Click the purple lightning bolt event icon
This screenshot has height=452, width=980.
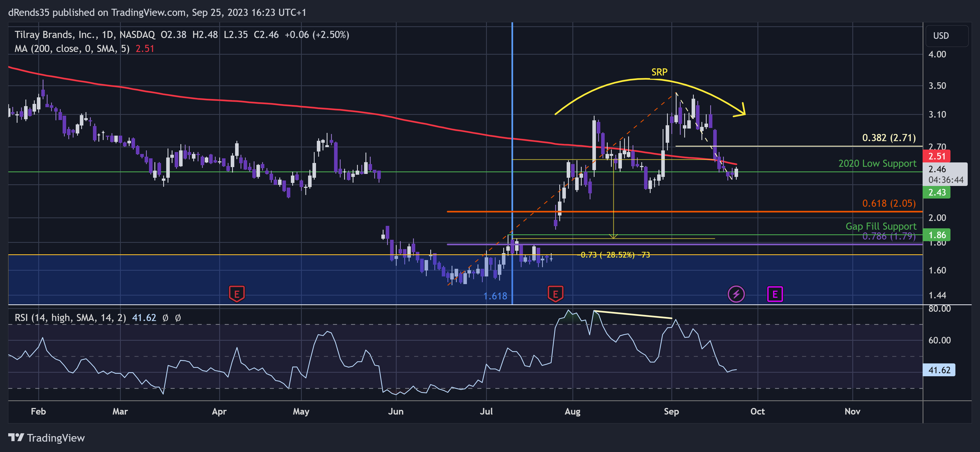point(736,294)
